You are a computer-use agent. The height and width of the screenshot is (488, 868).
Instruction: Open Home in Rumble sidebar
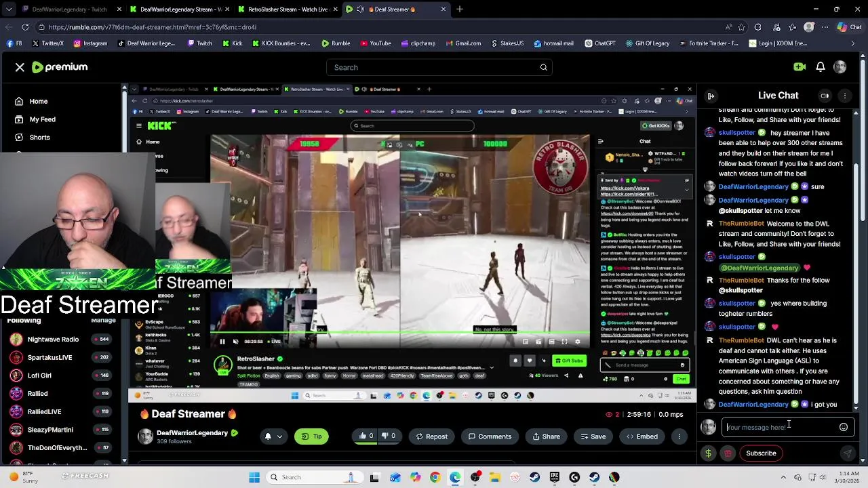[x=39, y=101]
